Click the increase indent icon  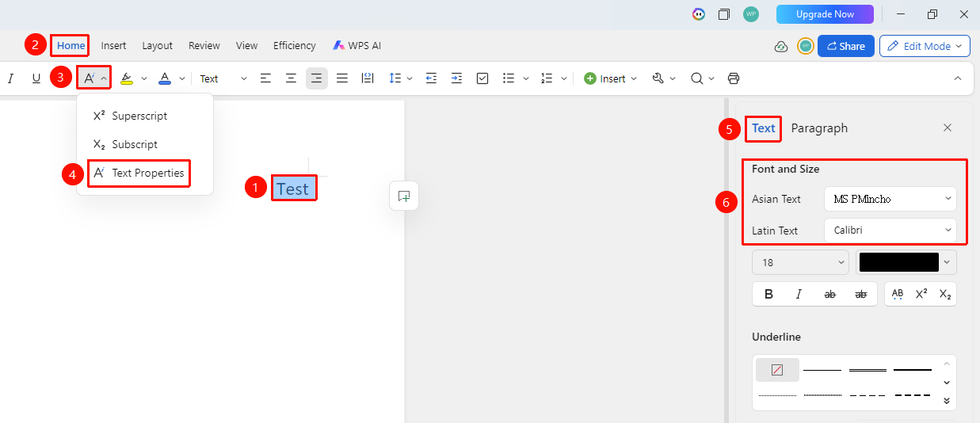coord(456,78)
